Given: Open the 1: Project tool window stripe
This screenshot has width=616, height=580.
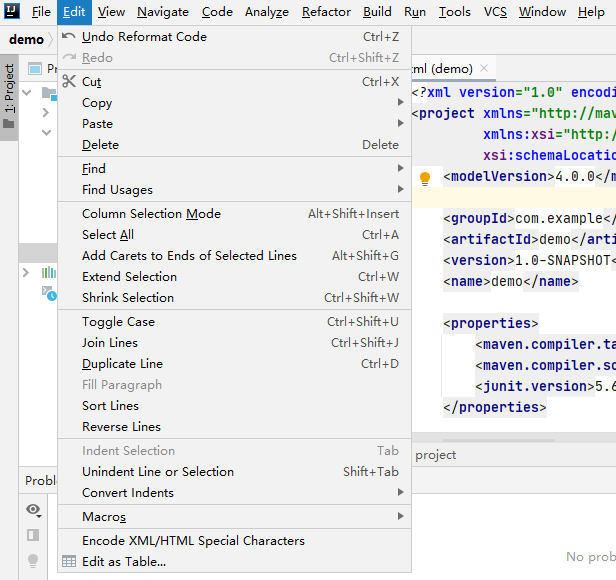Looking at the screenshot, I should coord(9,97).
